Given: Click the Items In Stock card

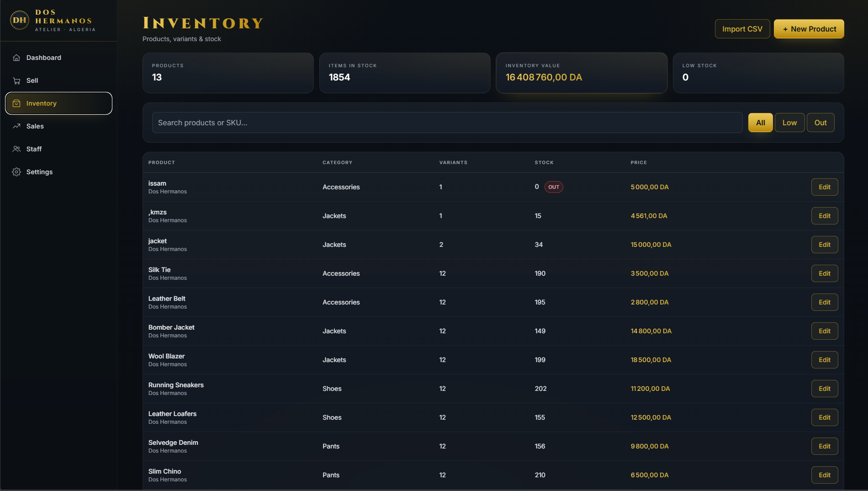Looking at the screenshot, I should pyautogui.click(x=405, y=73).
